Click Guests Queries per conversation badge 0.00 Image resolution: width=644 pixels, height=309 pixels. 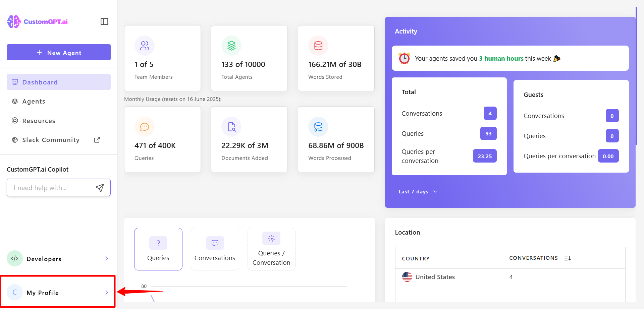pyautogui.click(x=608, y=156)
